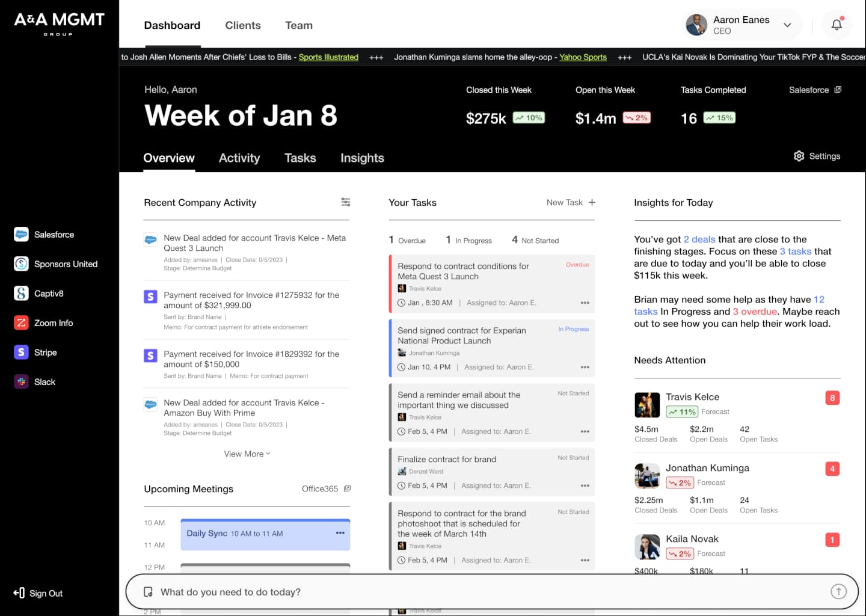
Task: Open Office365 external link icon
Action: (347, 488)
